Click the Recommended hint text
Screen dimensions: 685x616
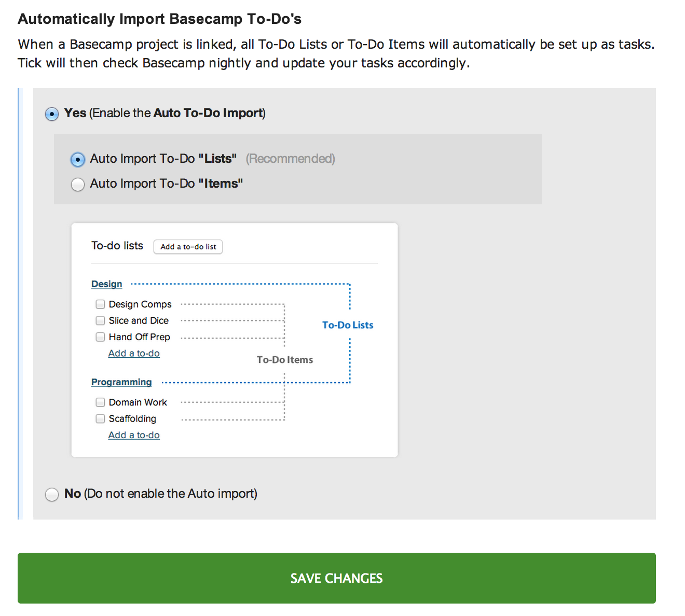(x=290, y=159)
